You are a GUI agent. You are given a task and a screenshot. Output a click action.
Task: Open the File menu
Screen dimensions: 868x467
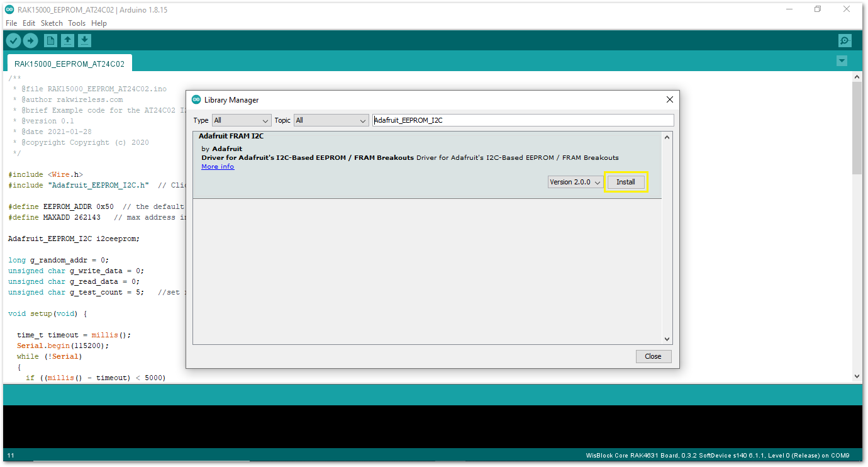11,23
